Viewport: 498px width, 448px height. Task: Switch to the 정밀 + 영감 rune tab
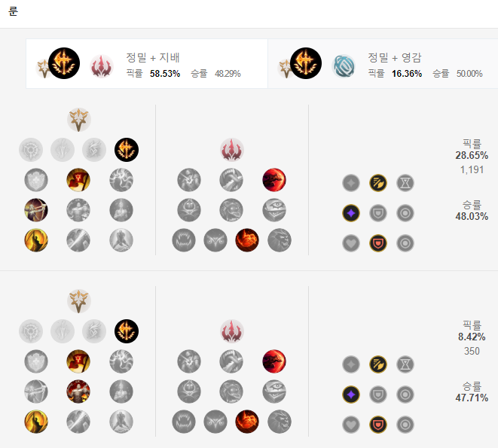383,64
